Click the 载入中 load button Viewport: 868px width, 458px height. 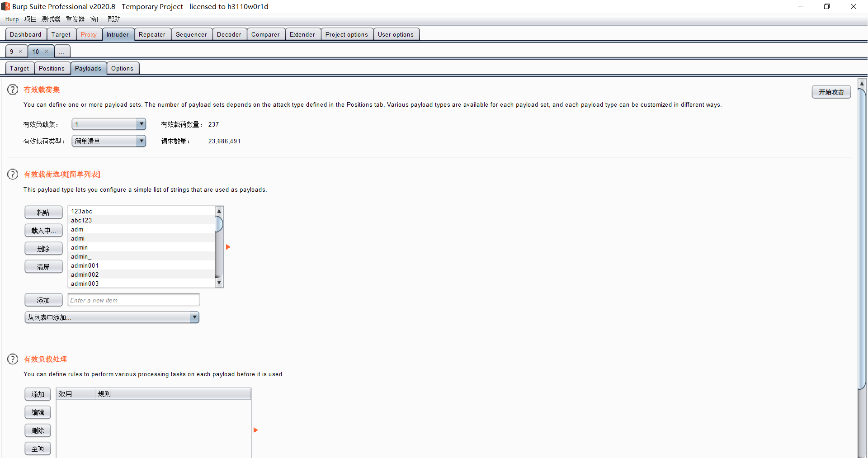coord(43,231)
